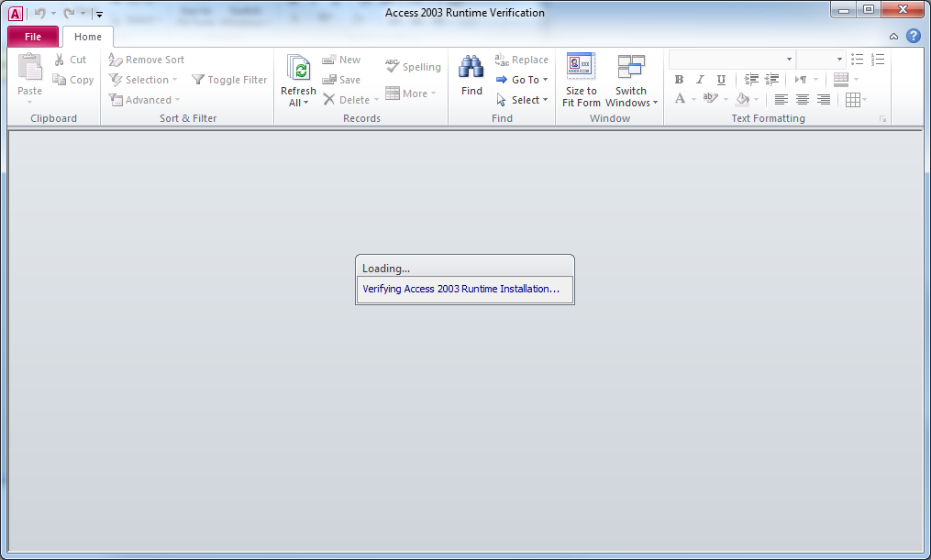The width and height of the screenshot is (931, 560).
Task: Toggle align text right
Action: click(824, 100)
